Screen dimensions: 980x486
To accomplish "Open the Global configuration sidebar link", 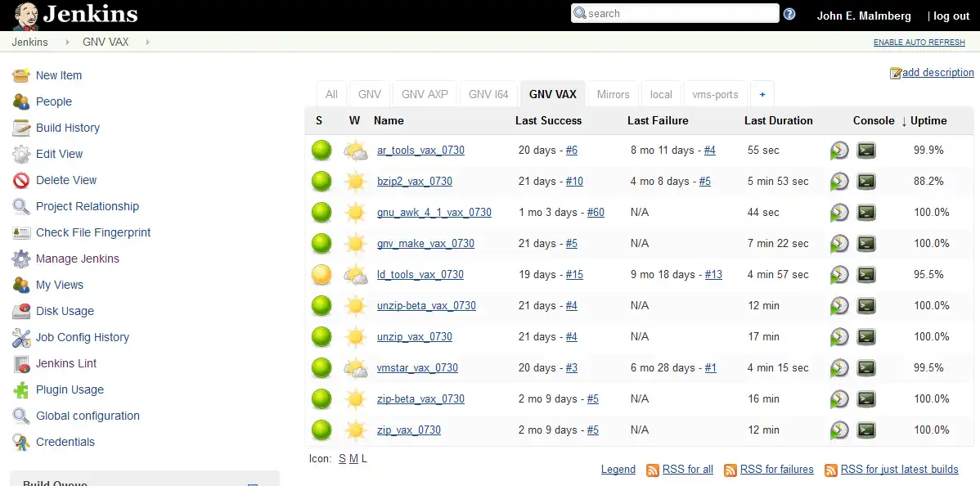I will coord(88,416).
